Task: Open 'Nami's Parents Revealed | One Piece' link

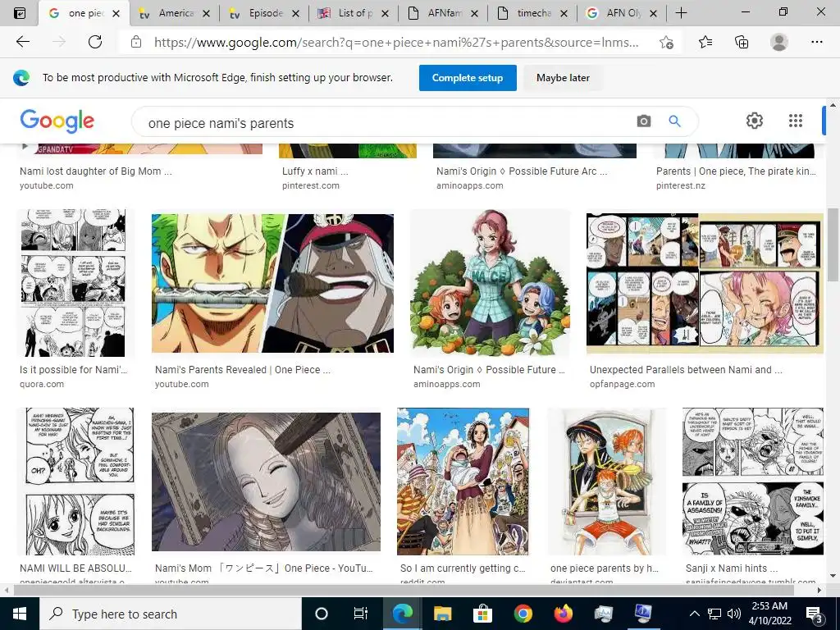Action: click(243, 370)
